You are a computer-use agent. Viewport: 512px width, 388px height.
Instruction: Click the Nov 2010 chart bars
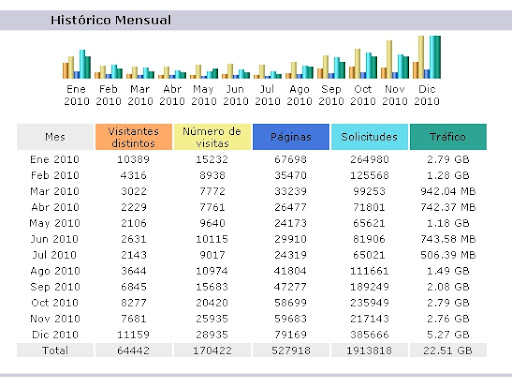tap(395, 59)
